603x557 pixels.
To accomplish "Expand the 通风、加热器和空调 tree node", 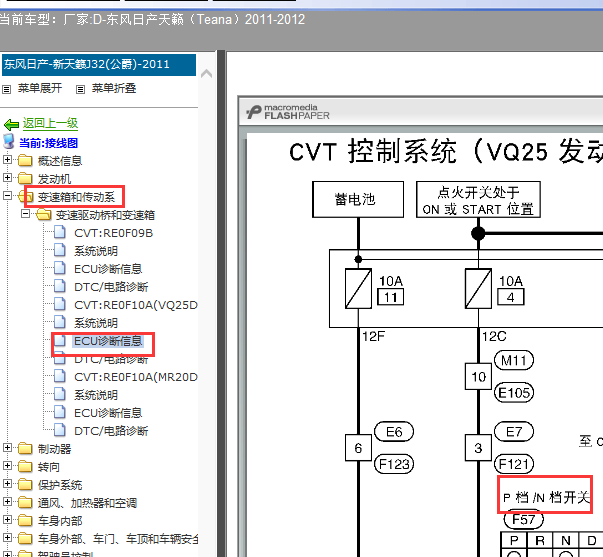I will pos(7,501).
